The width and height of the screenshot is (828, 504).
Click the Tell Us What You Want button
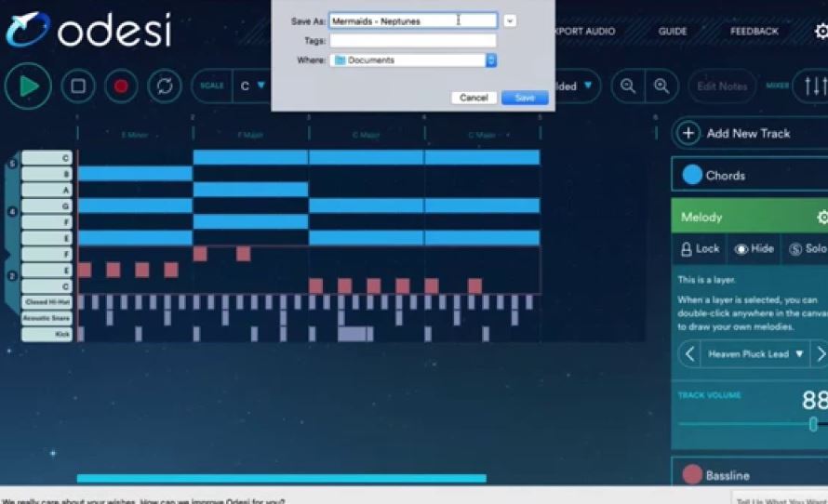781,501
